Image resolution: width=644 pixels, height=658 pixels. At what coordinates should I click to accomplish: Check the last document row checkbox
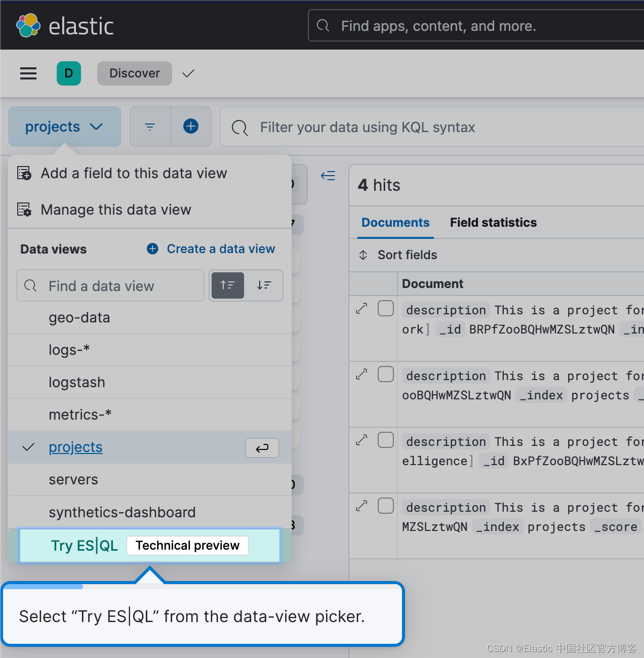[385, 506]
